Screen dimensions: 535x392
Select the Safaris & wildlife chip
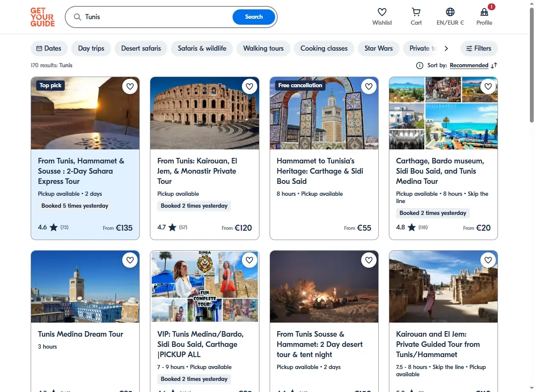pos(202,49)
